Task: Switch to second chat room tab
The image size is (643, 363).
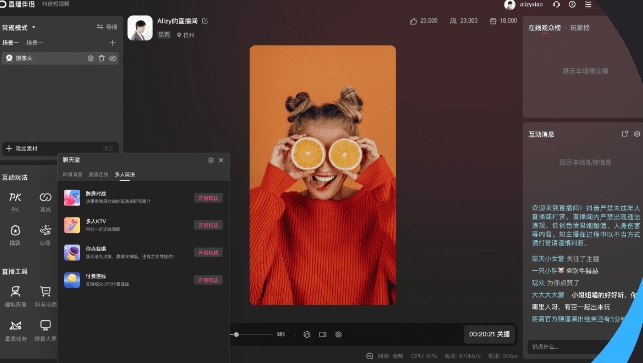Action: (98, 175)
